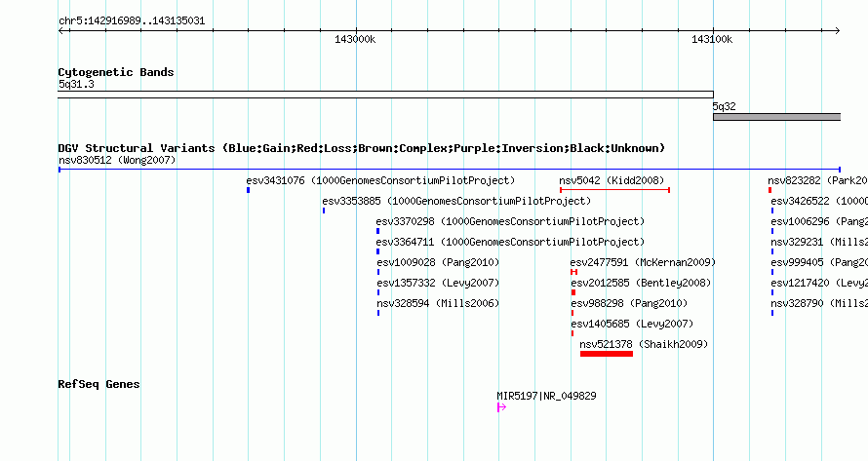This screenshot has width=868, height=461.
Task: Click the ruler's right end arrow
Action: (837, 31)
